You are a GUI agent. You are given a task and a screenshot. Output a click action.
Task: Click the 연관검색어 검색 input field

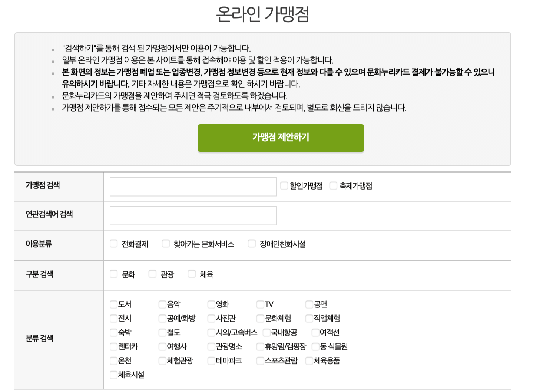pyautogui.click(x=192, y=215)
